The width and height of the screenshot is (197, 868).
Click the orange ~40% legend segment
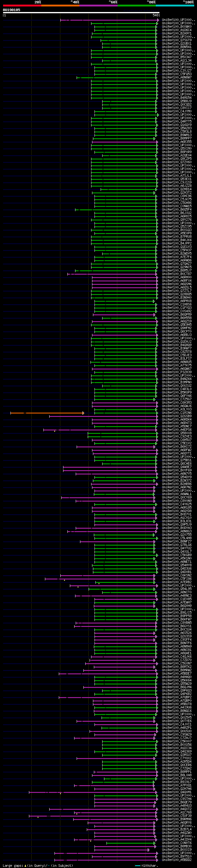pyautogui.click(x=60, y=6)
